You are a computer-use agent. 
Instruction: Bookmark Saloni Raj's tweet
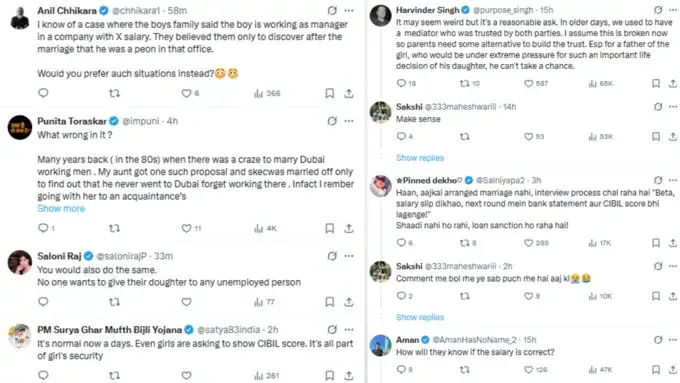click(x=330, y=302)
